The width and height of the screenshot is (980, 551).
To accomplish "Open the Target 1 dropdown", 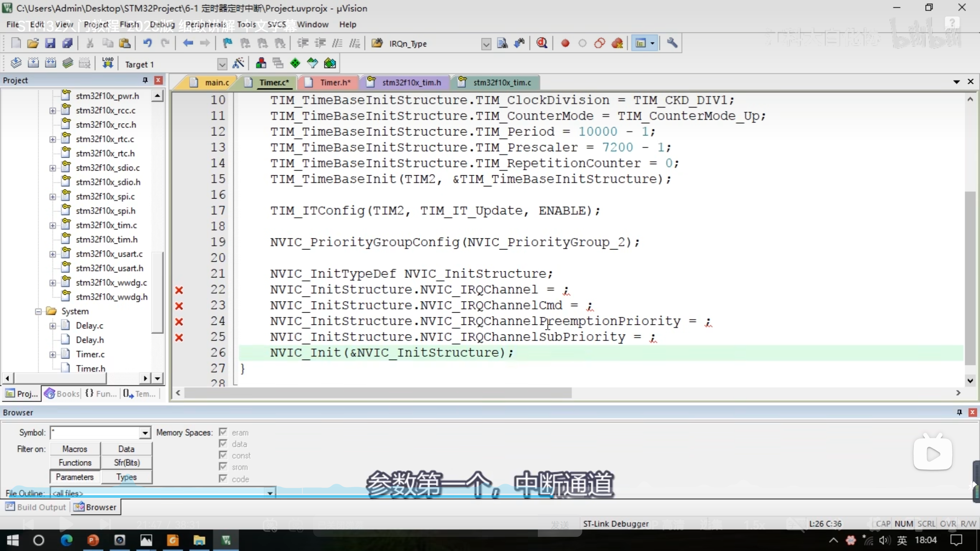I will click(x=222, y=64).
